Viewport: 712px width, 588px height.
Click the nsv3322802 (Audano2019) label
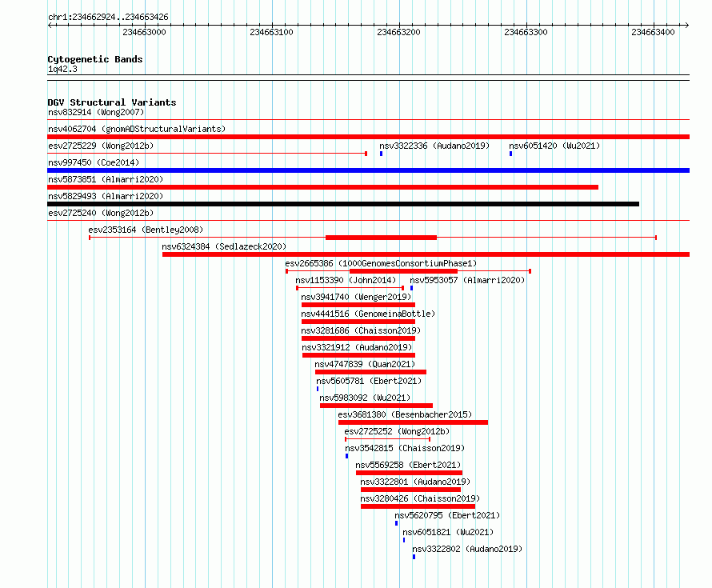coord(467,549)
